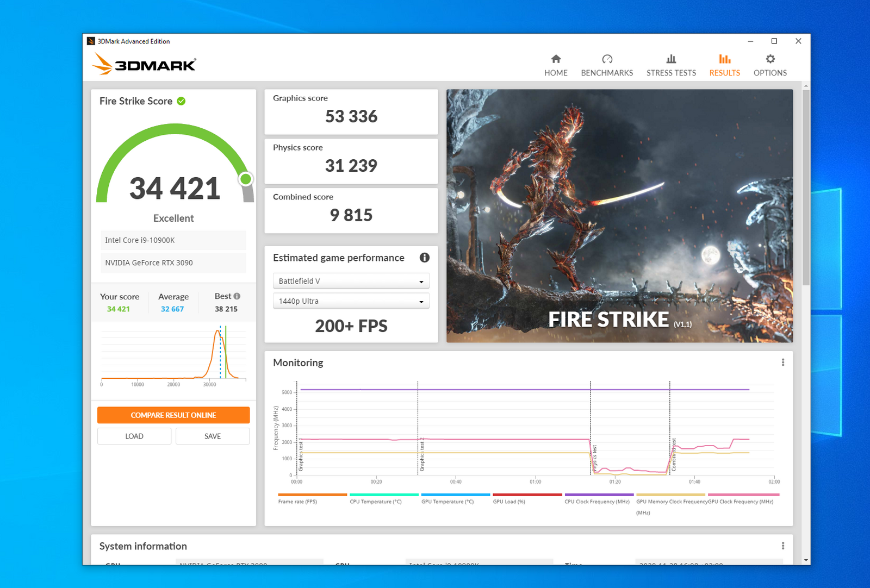
Task: Toggle GPU Load (%) legend color
Action: (527, 495)
